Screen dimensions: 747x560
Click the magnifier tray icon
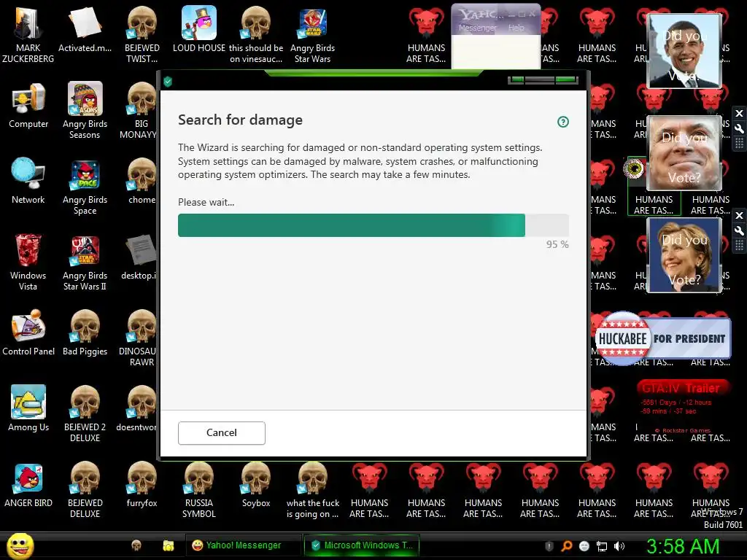coord(566,546)
